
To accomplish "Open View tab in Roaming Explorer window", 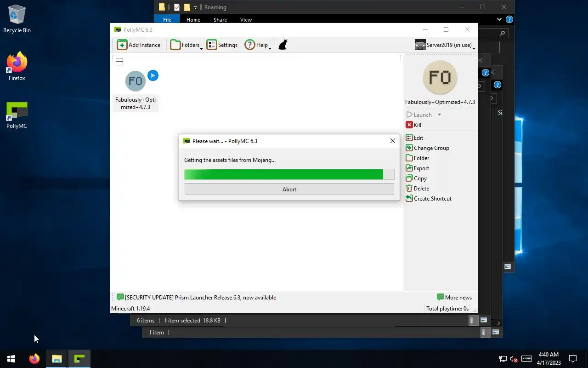I will tap(246, 19).
